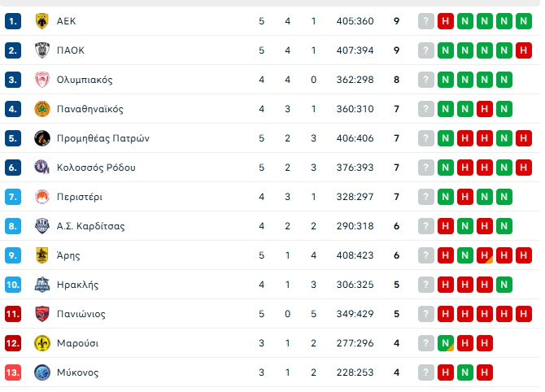Click the Μύκονος blue team logo
545x392 pixels.
point(42,372)
